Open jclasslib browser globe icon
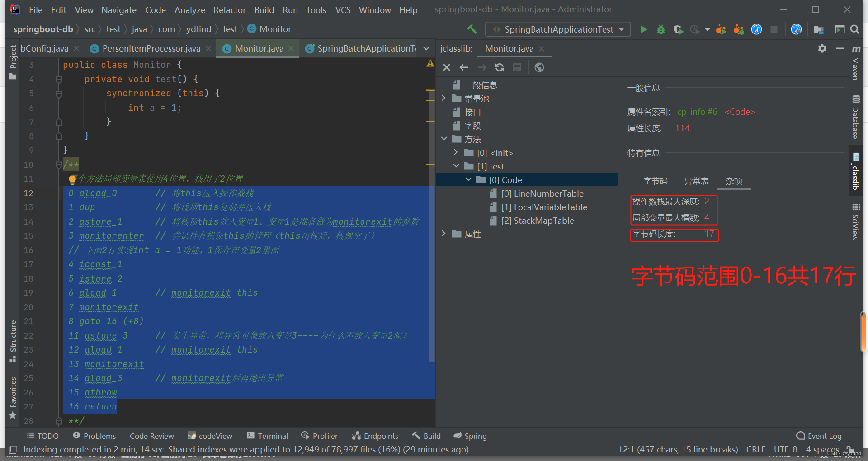This screenshot has height=461, width=868. coord(539,67)
